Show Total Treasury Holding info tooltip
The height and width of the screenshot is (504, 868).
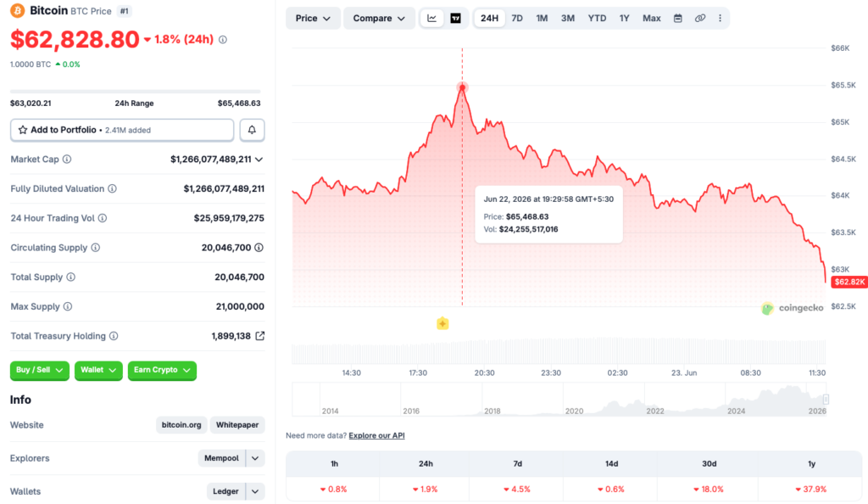(x=114, y=336)
